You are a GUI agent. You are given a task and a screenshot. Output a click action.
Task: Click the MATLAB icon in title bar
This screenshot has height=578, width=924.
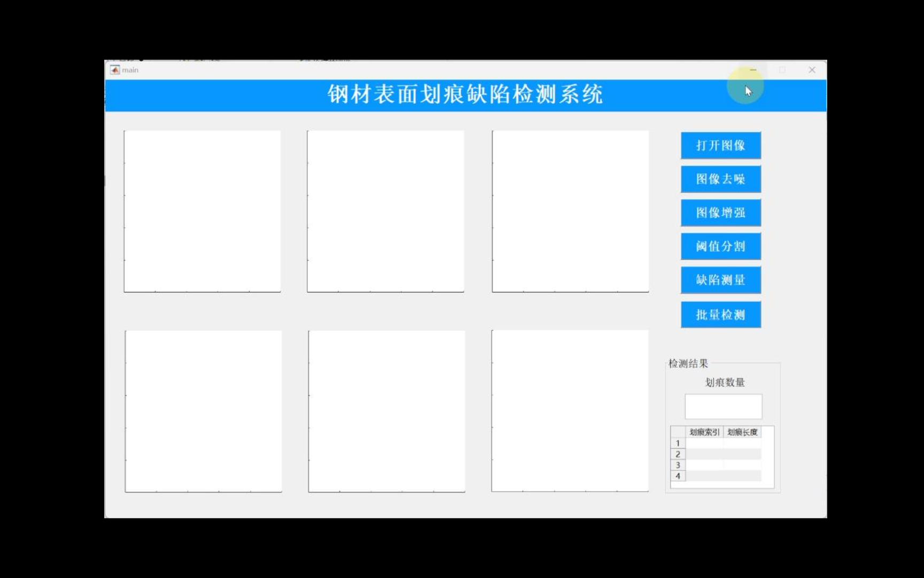(x=115, y=70)
